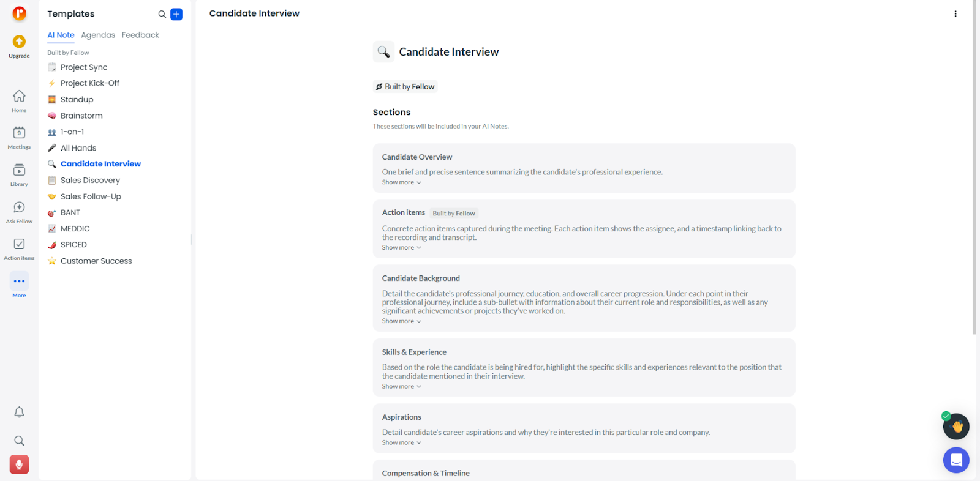Search templates with magnifier icon
The height and width of the screenshot is (481, 980).
pos(162,14)
